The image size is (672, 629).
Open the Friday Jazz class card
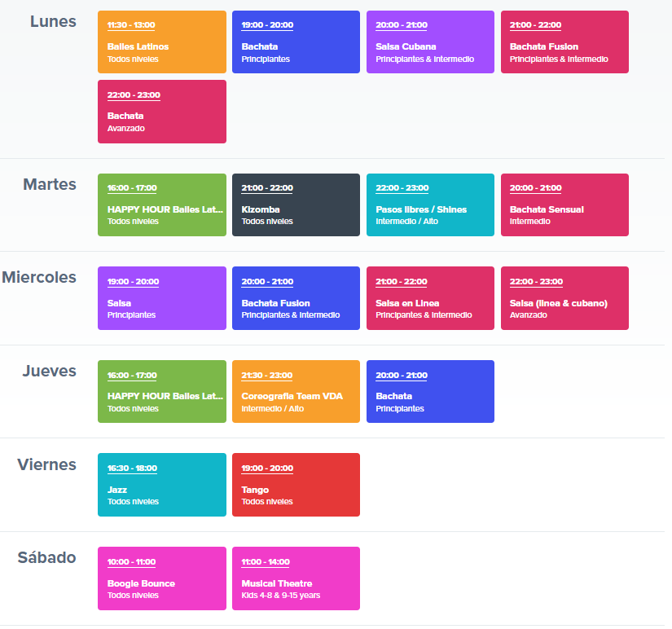point(162,485)
